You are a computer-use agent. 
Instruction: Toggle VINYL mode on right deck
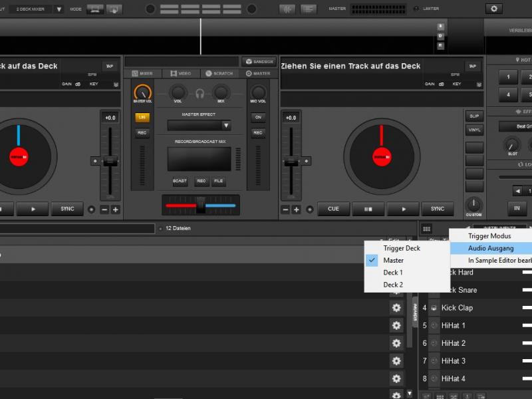coord(473,130)
